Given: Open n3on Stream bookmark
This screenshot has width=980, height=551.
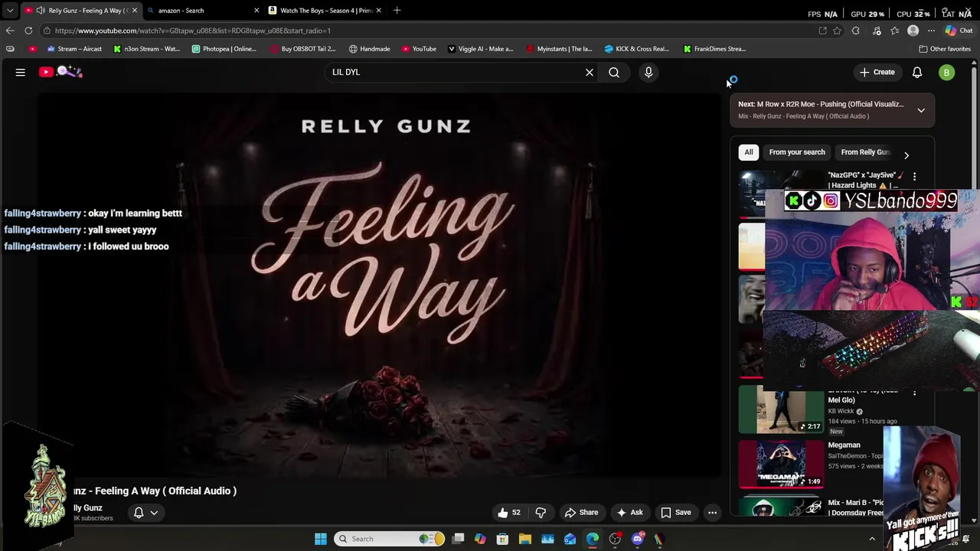Looking at the screenshot, I should (146, 49).
